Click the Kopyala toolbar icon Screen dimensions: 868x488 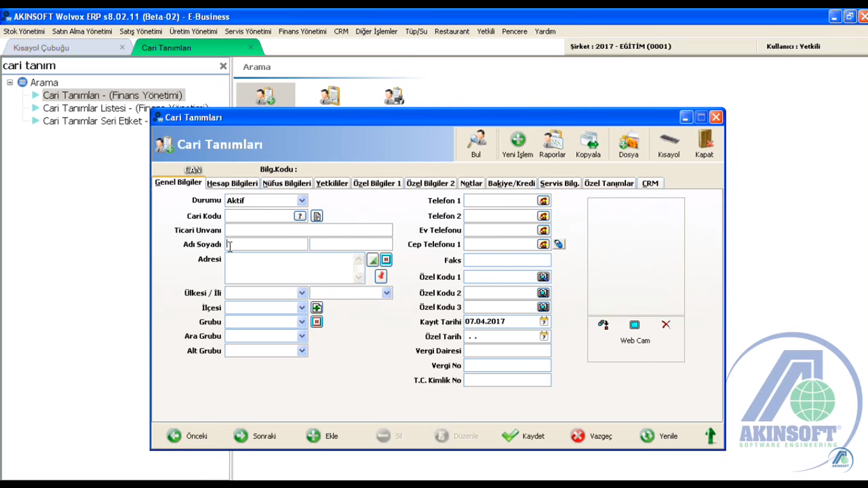pyautogui.click(x=588, y=144)
